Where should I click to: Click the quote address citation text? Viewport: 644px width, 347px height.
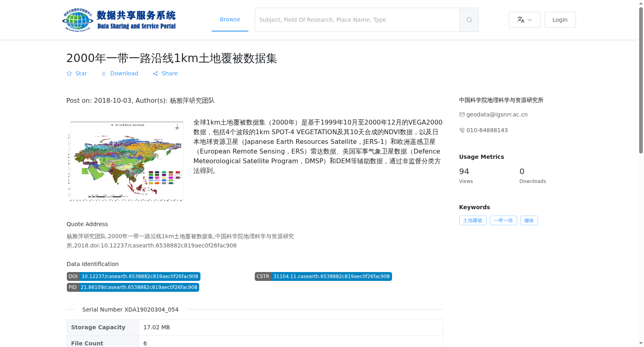tap(180, 241)
